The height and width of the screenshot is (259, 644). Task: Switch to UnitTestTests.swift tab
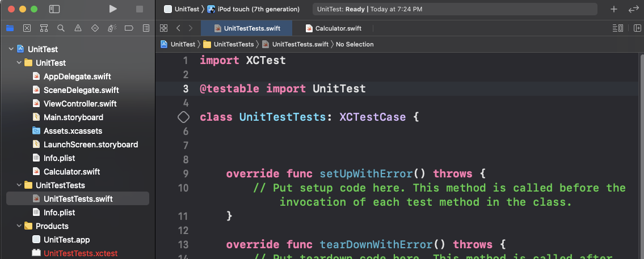(246, 28)
